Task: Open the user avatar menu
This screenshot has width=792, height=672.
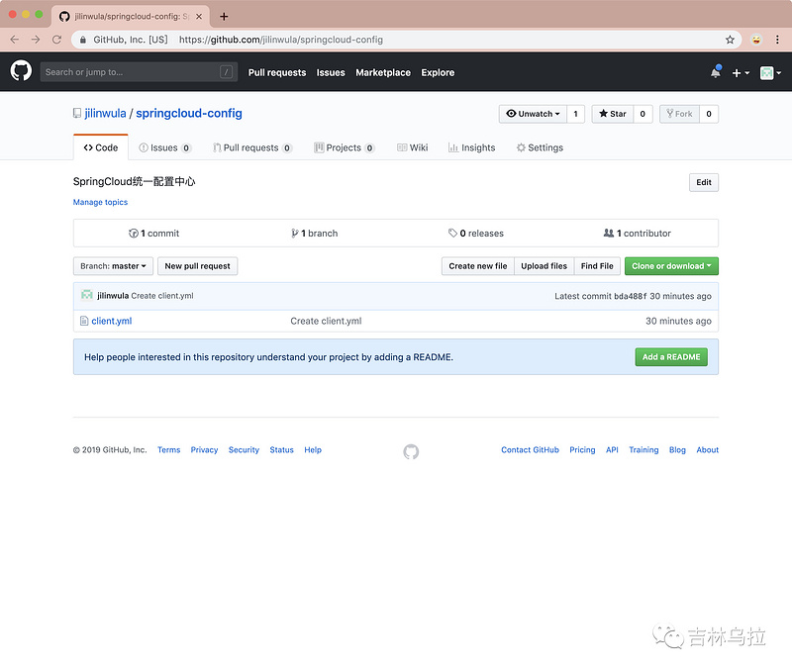Action: coord(771,73)
